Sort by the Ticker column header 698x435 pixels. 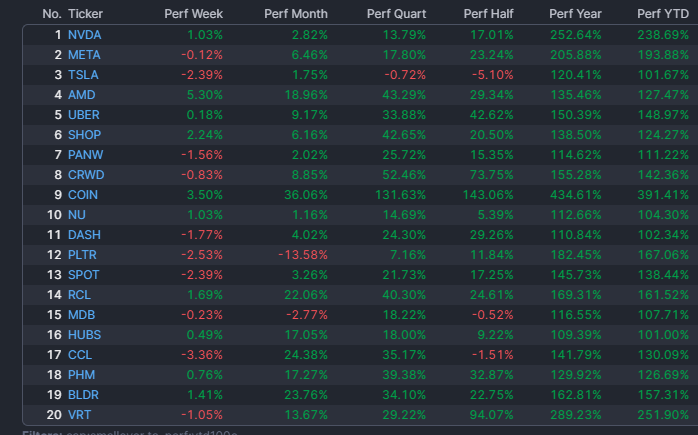click(x=85, y=14)
